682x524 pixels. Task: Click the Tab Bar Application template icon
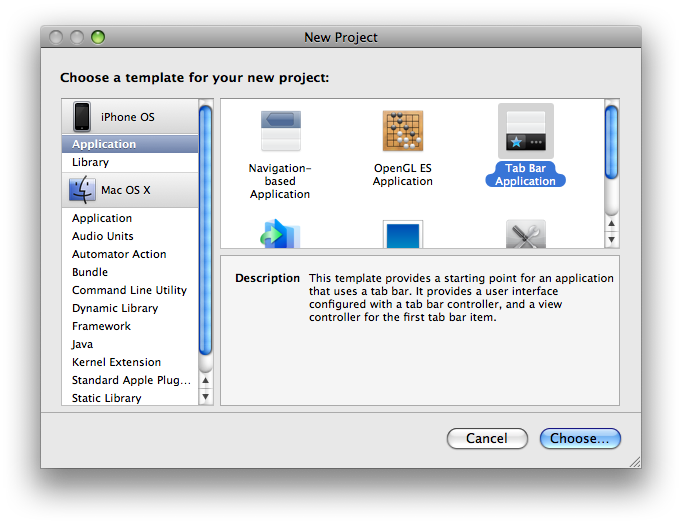(x=525, y=132)
